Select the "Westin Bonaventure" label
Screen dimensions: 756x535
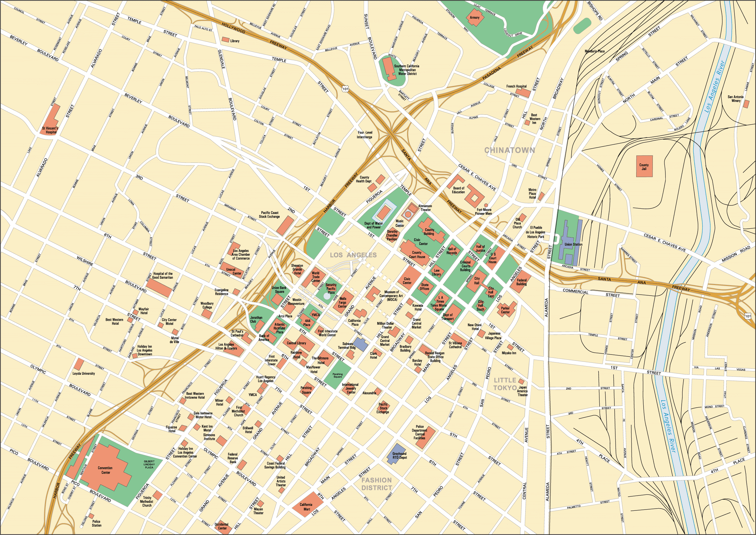pyautogui.click(x=296, y=302)
